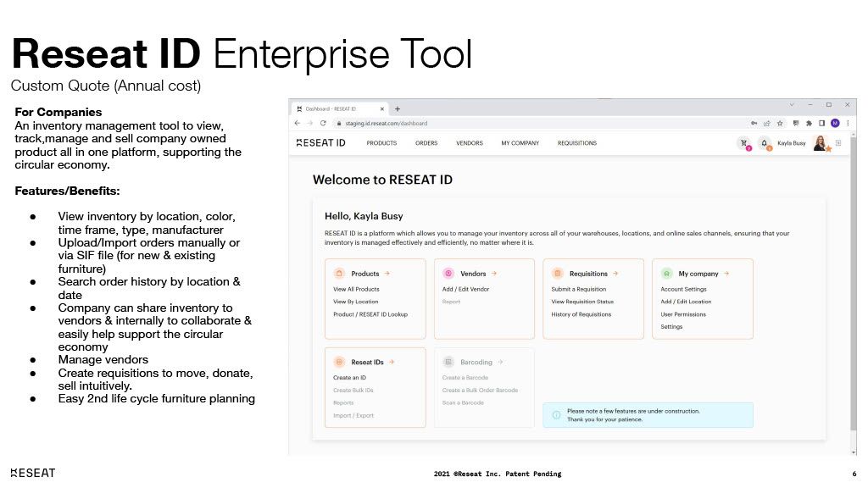Open a new browser tab with plus icon
868x488 pixels.
point(398,109)
